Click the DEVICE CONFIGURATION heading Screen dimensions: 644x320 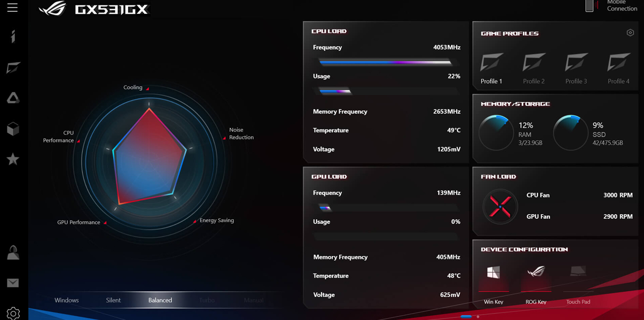pyautogui.click(x=524, y=250)
